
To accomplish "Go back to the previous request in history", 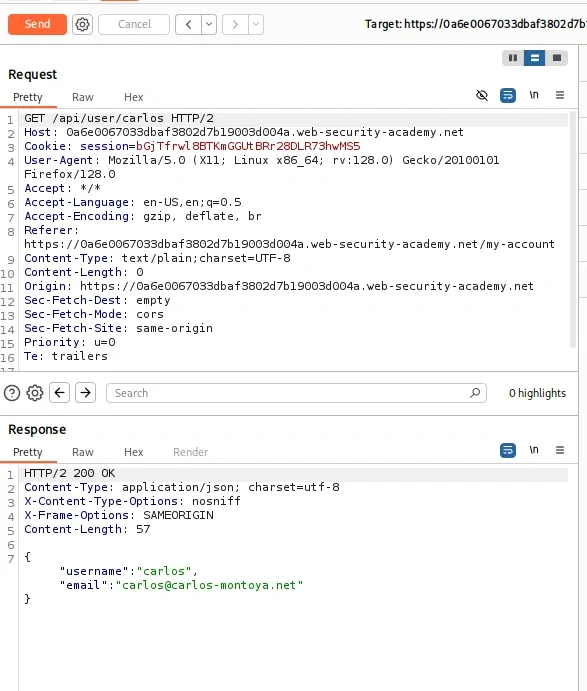I will [189, 24].
